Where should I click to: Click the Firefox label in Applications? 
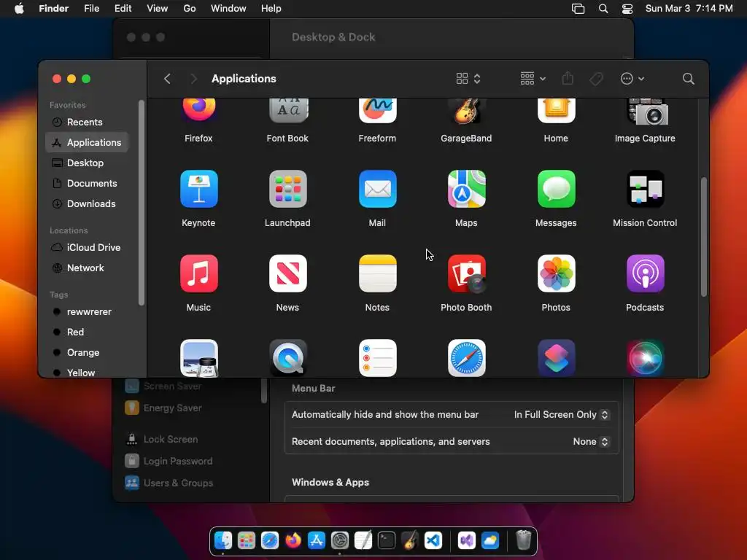[x=198, y=138]
